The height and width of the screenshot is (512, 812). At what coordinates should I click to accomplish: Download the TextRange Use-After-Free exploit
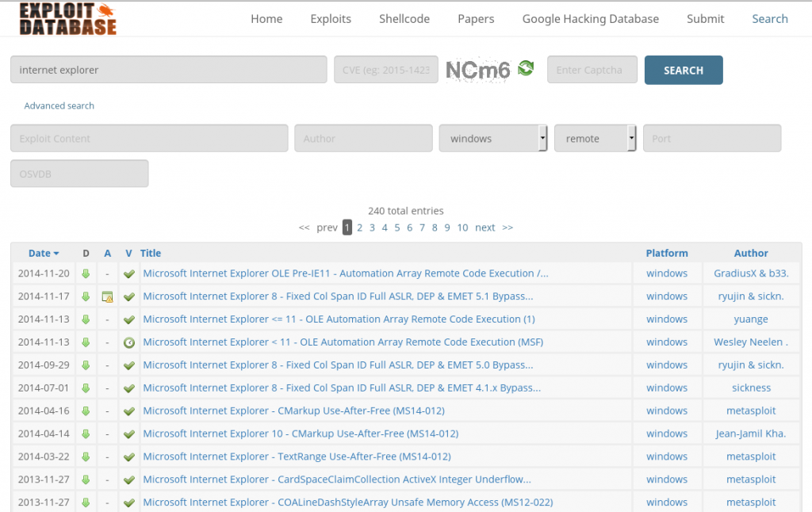tap(86, 457)
